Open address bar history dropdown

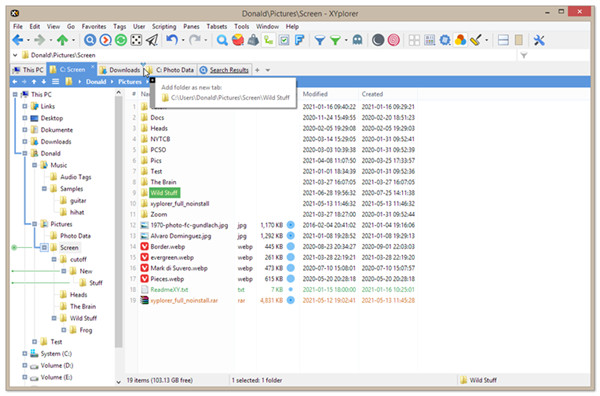[15, 55]
